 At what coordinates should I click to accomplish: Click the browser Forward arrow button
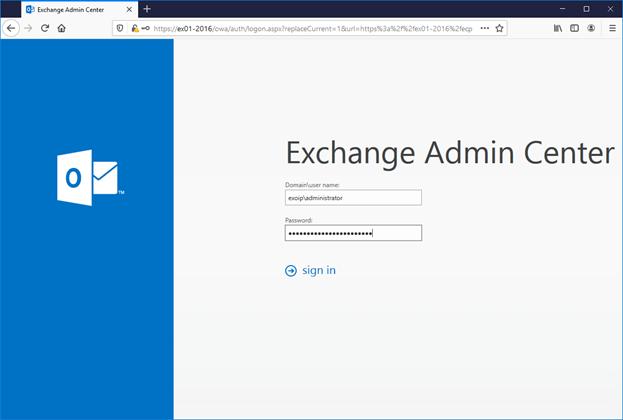pos(28,28)
